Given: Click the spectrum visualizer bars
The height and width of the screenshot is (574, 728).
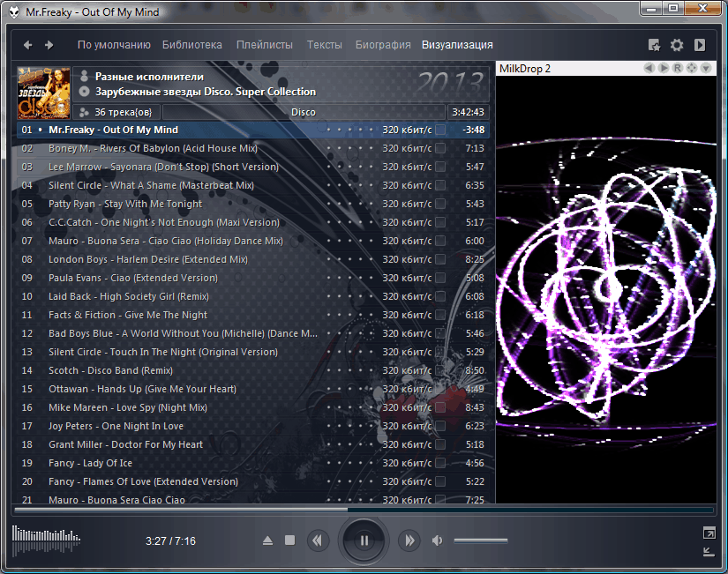Looking at the screenshot, I should tap(46, 540).
